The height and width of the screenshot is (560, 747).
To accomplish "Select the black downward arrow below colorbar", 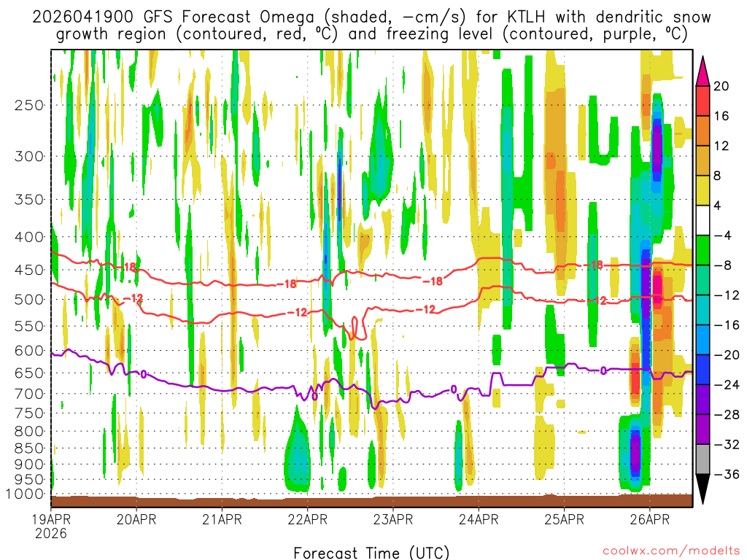I will point(703,489).
